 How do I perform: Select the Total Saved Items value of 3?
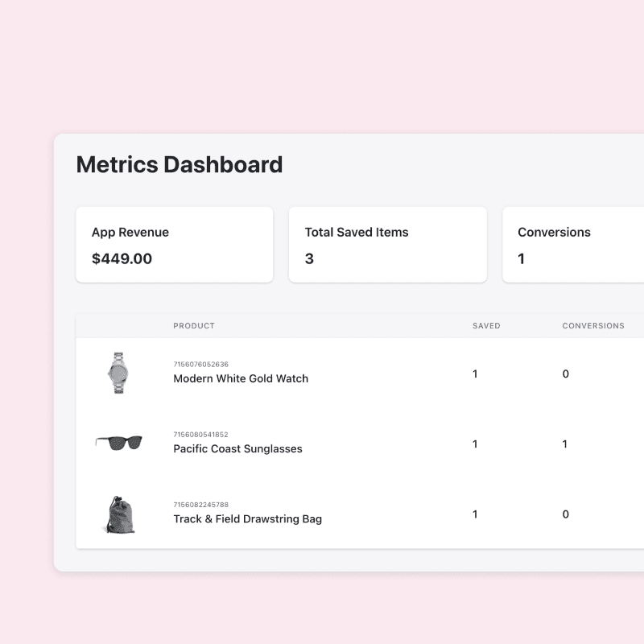[x=307, y=258]
